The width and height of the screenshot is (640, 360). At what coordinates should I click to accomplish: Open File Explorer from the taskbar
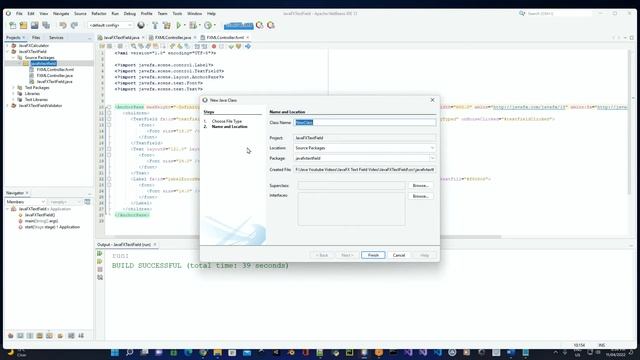click(x=218, y=352)
